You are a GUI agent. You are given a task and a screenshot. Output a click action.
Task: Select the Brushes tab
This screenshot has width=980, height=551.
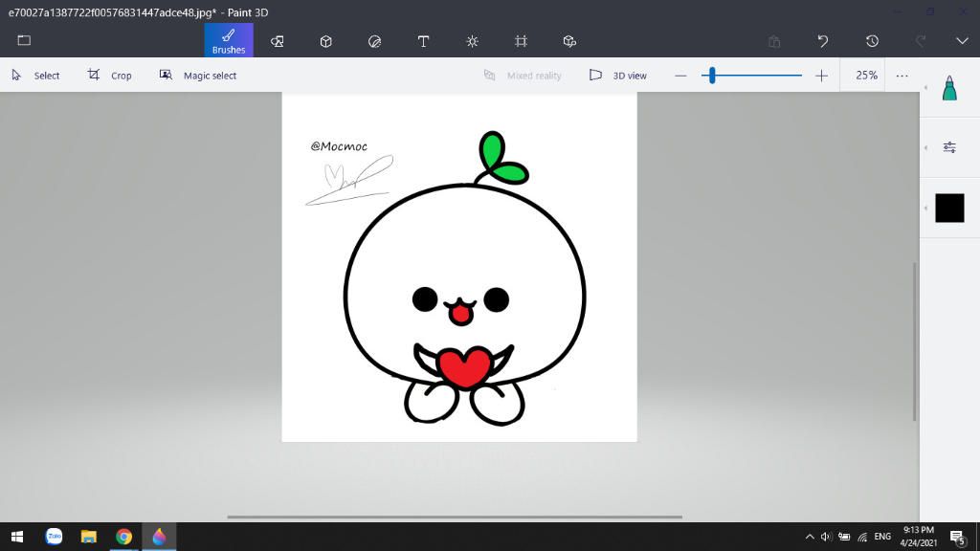click(229, 40)
